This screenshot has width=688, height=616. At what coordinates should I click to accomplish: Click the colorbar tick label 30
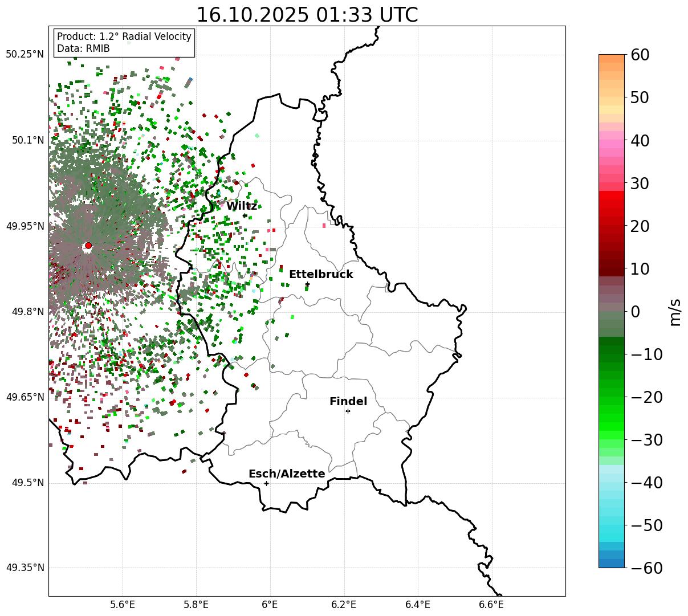pyautogui.click(x=640, y=183)
